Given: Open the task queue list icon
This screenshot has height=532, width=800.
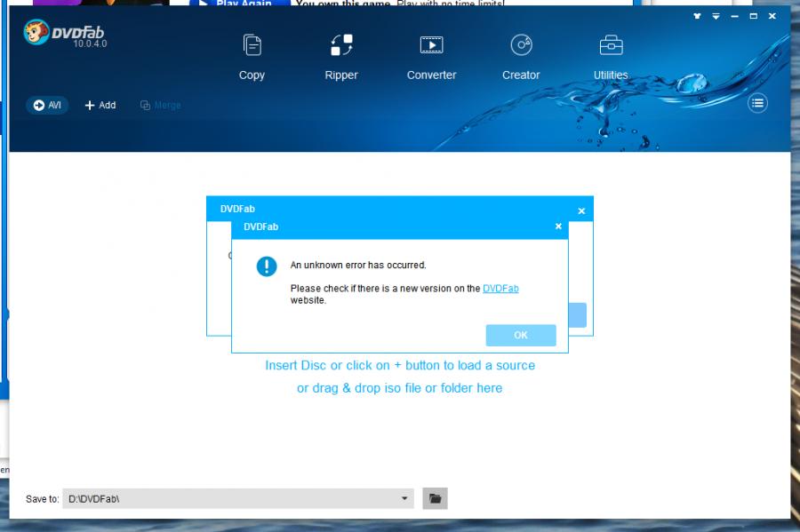Looking at the screenshot, I should pyautogui.click(x=757, y=103).
